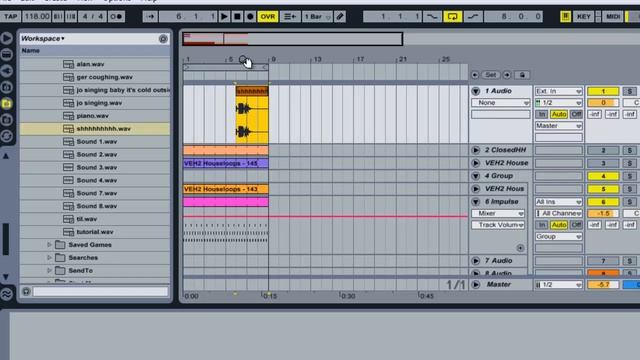Click tempo nudge down button
Image resolution: width=640 pixels, height=360 pixels.
(x=58, y=17)
